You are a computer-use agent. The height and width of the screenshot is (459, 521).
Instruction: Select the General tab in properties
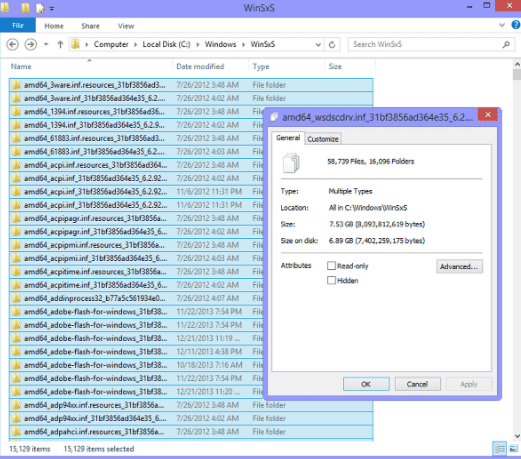[288, 138]
